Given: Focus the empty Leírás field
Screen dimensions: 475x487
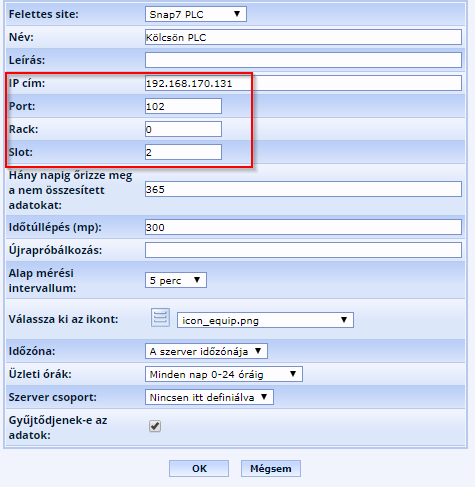Looking at the screenshot, I should coord(303,60).
